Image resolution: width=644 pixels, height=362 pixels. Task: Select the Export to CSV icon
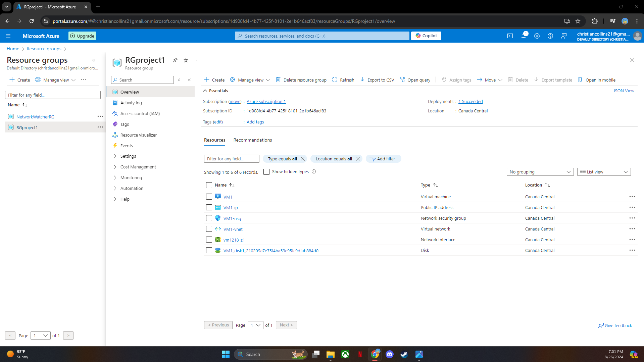(x=363, y=80)
